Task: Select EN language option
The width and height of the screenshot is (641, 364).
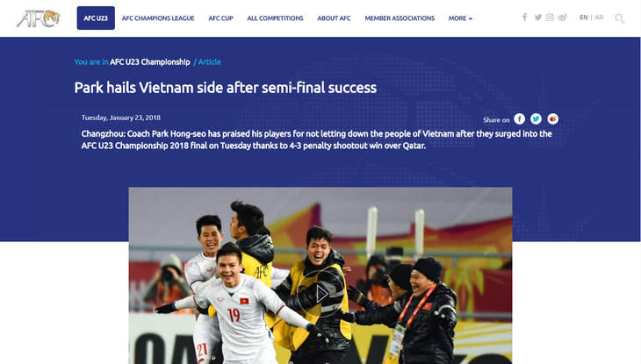Action: pos(583,18)
